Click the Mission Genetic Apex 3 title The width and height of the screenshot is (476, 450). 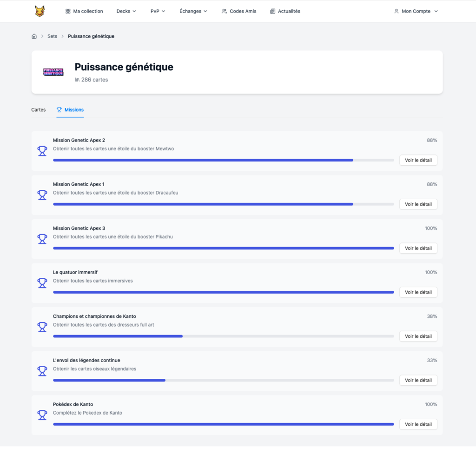(x=79, y=228)
